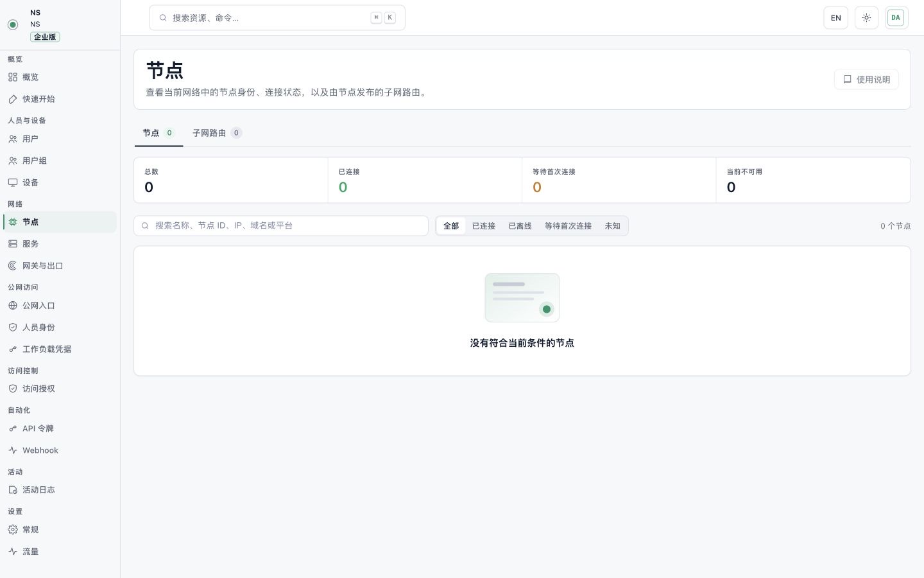
Task: Filter nodes by 已离线
Action: click(520, 226)
